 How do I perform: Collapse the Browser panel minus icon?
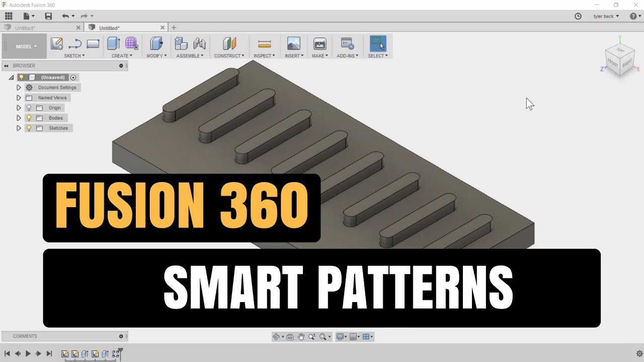click(121, 66)
